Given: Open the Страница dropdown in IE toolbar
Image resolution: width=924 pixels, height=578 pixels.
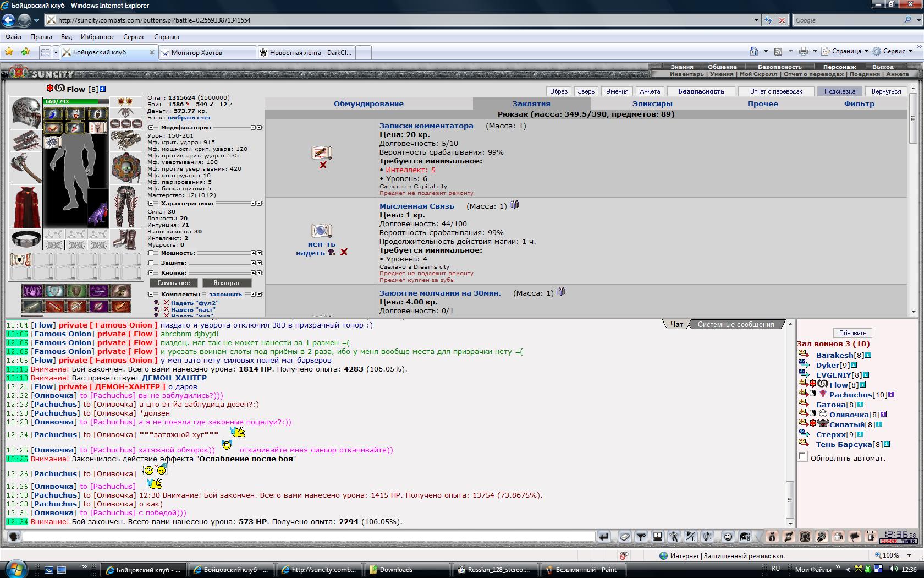Looking at the screenshot, I should tap(845, 51).
